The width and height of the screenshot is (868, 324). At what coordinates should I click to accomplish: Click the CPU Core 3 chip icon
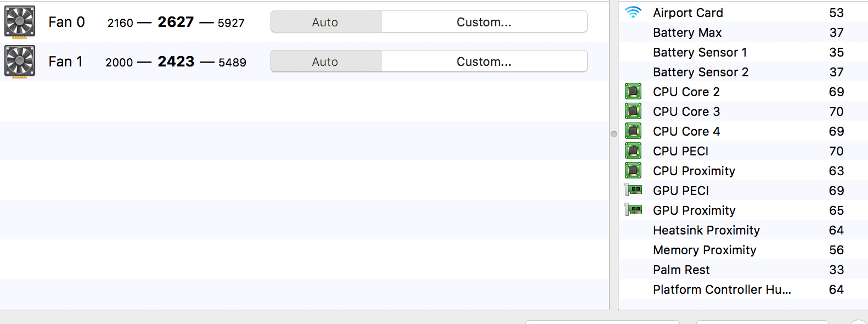pos(633,111)
